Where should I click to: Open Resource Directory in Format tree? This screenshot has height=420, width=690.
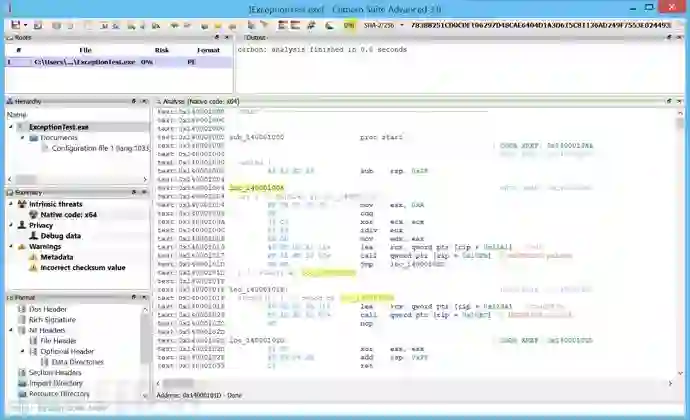[59, 394]
